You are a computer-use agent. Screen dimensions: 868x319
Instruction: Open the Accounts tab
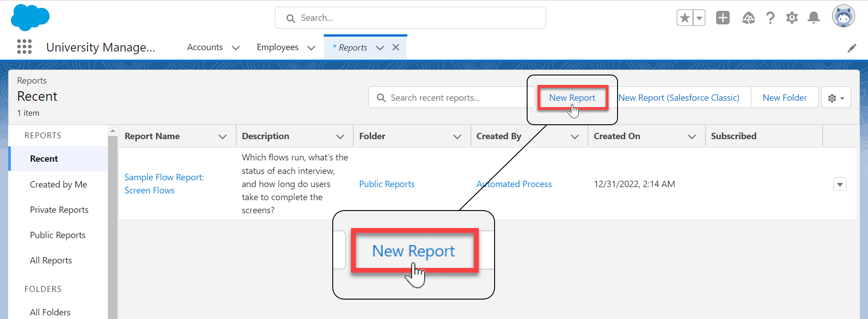point(205,47)
